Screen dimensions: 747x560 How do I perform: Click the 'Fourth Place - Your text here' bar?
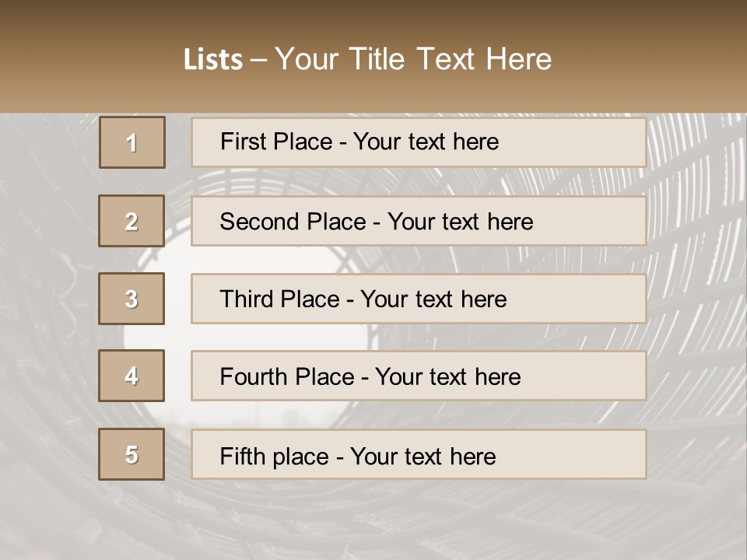(x=419, y=376)
